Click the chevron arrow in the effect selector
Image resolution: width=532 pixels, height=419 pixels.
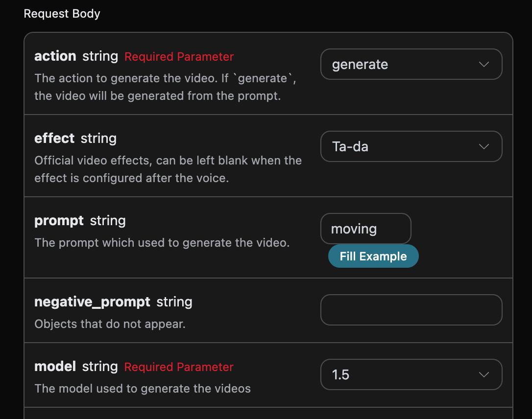[484, 147]
